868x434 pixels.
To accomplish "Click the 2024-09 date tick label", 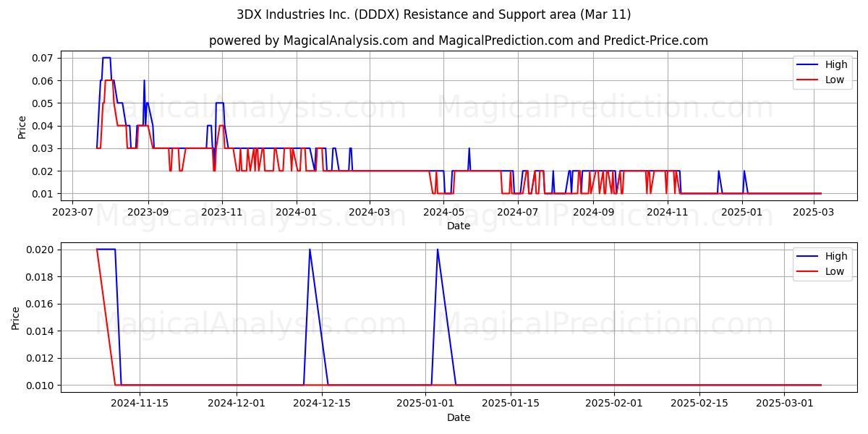I will [592, 212].
